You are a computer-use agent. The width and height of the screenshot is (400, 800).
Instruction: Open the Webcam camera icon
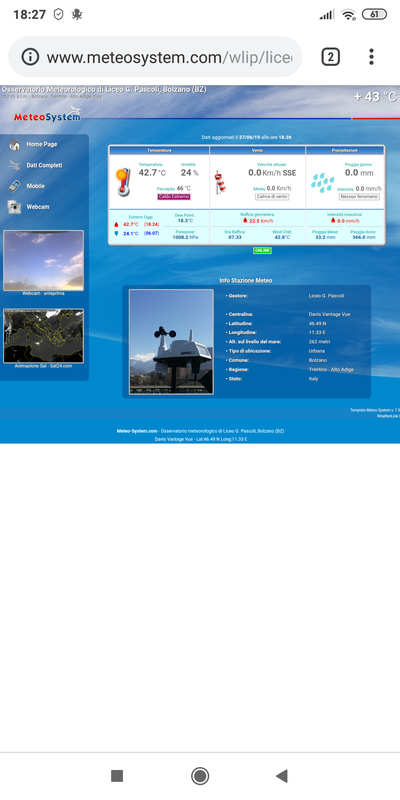point(15,207)
